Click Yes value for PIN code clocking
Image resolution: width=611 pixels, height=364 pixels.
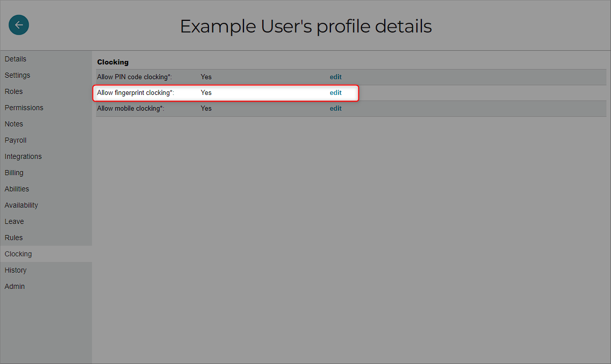point(206,77)
